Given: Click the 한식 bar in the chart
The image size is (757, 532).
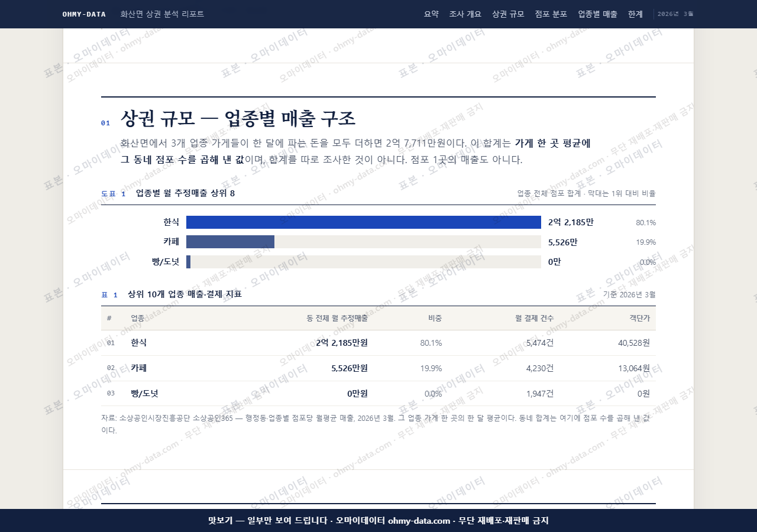Looking at the screenshot, I should click(x=364, y=222).
